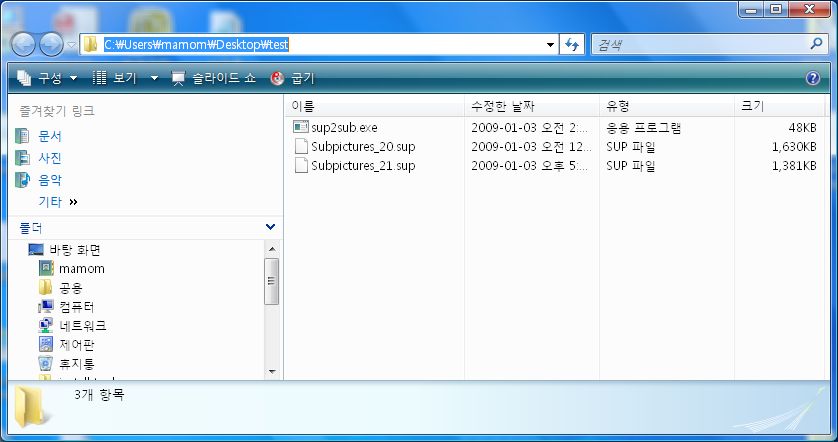Image resolution: width=838 pixels, height=442 pixels.
Task: Select 휴지통 recycle bin in the tree
Action: click(x=77, y=364)
